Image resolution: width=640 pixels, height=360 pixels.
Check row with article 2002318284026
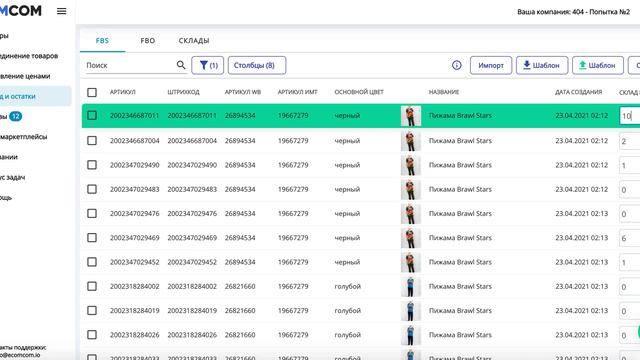click(x=92, y=335)
